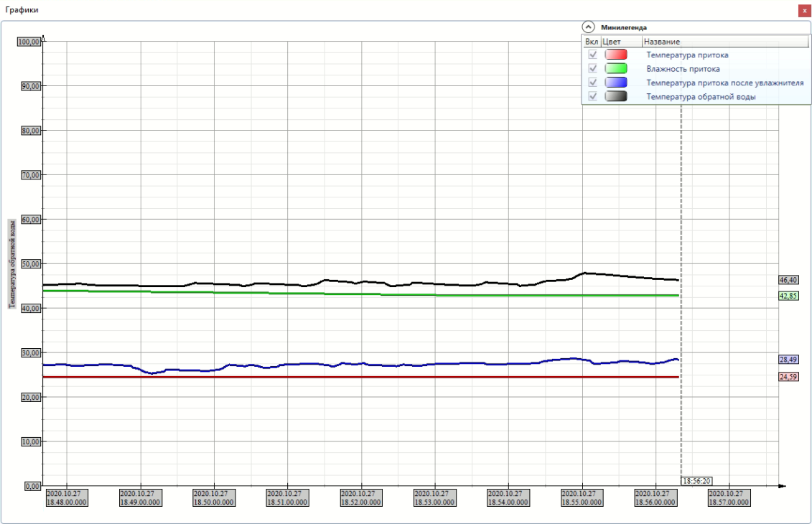Toggle checkbox for Температура притока после увлажнителя
This screenshot has height=524, width=812.
point(592,83)
